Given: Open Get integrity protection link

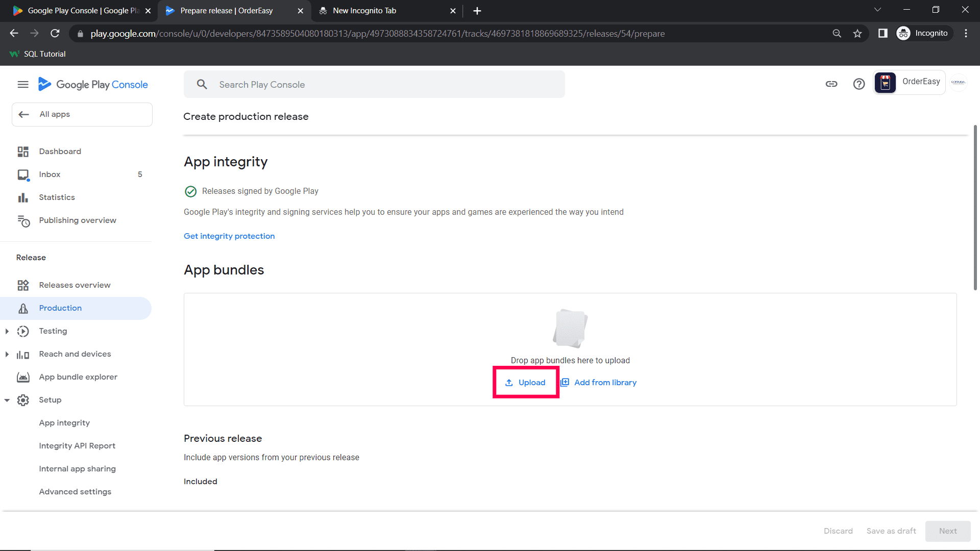Looking at the screenshot, I should coord(229,236).
